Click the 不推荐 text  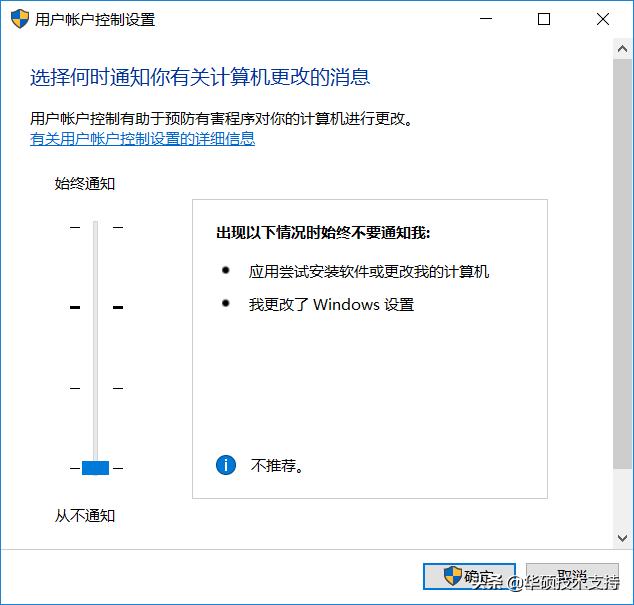pyautogui.click(x=277, y=465)
